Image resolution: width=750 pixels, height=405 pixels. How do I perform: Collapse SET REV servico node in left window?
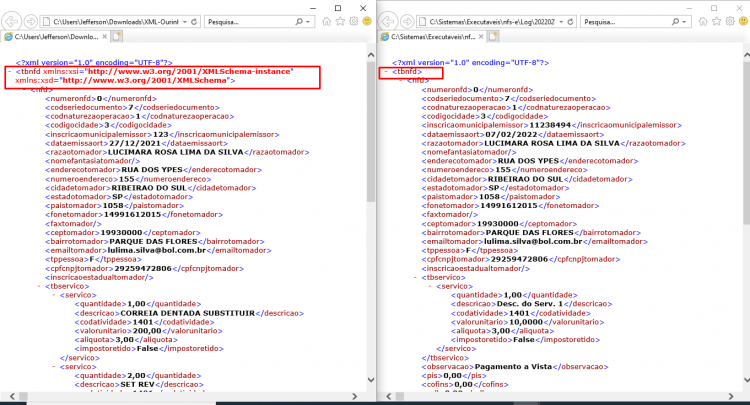(54, 367)
